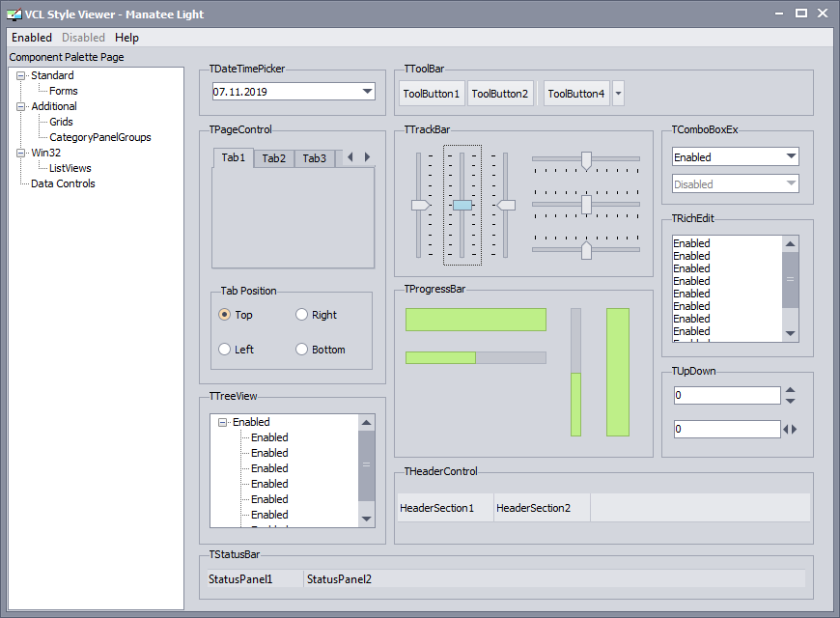Click the TUpDown down arrow
Viewport: 840px width, 618px height.
790,401
